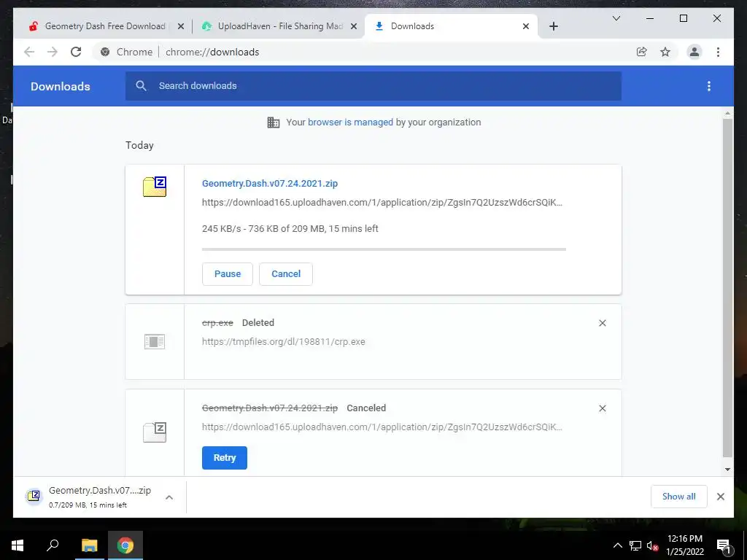Click the uploadhaven URL of the active download

[382, 203]
